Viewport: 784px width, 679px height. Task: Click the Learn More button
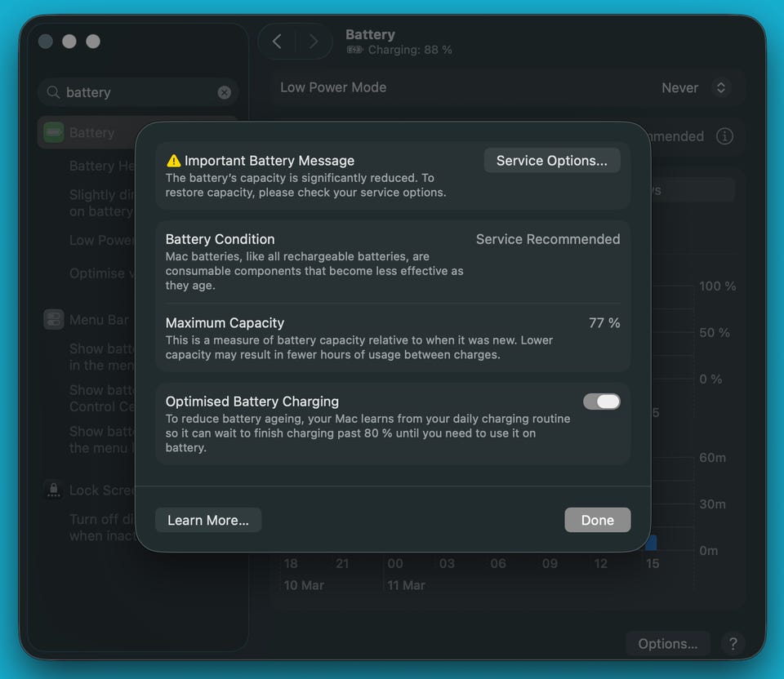(208, 520)
